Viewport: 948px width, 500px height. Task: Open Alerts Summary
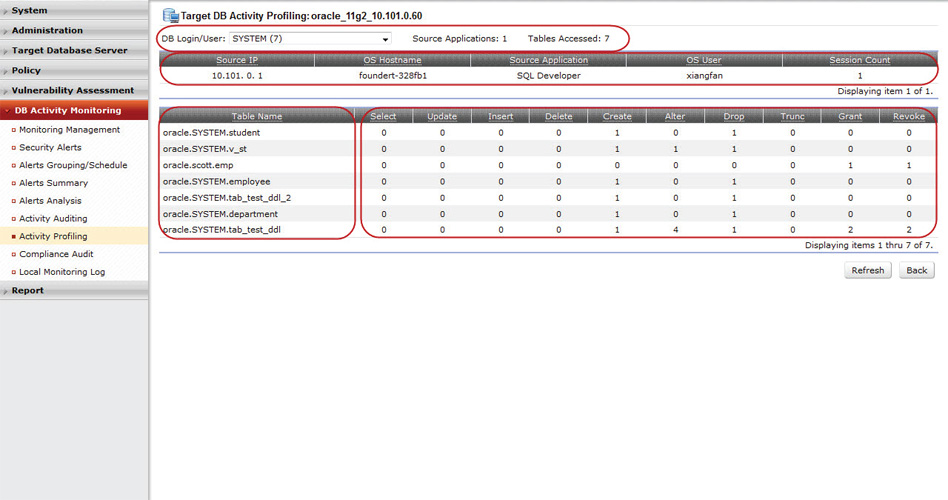point(53,183)
